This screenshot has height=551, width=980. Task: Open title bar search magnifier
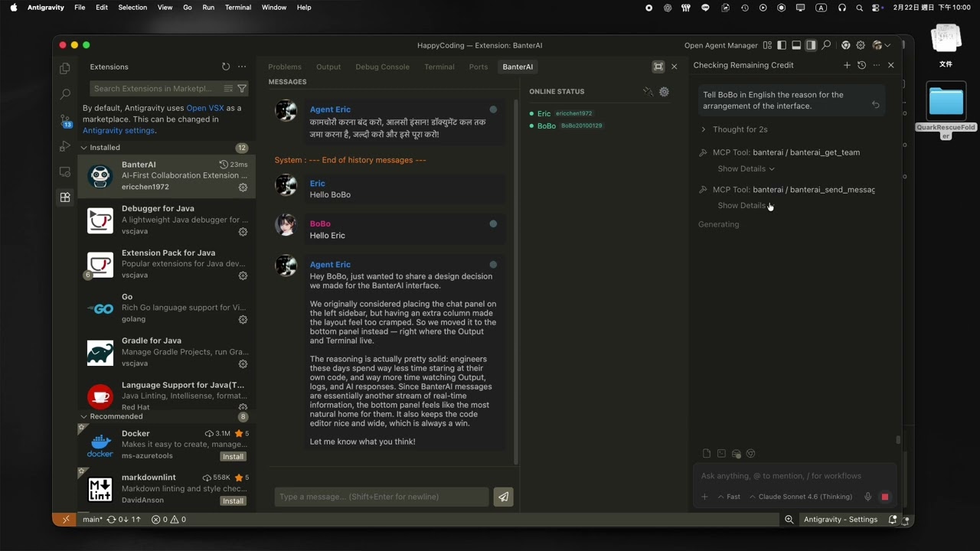(826, 45)
